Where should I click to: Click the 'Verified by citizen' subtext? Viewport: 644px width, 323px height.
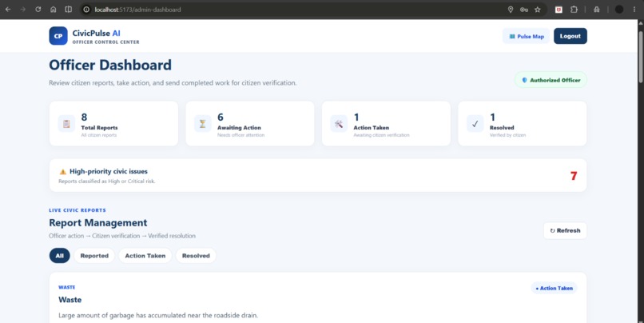507,135
